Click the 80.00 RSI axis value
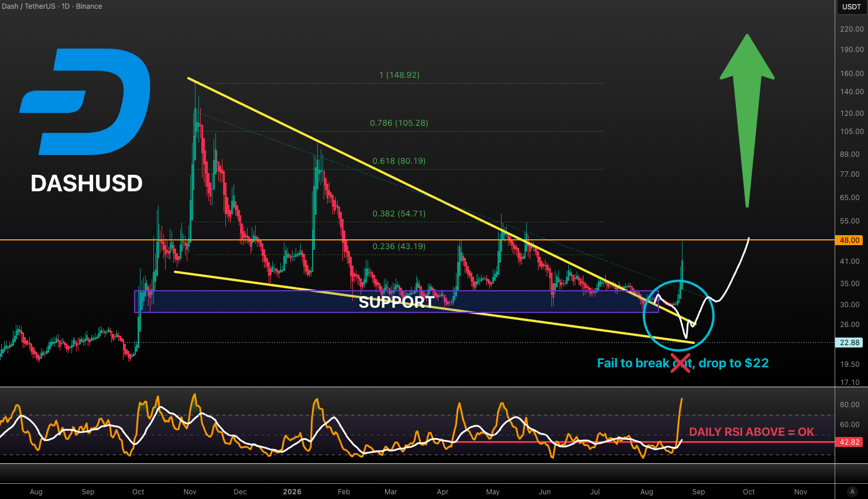 coord(850,405)
